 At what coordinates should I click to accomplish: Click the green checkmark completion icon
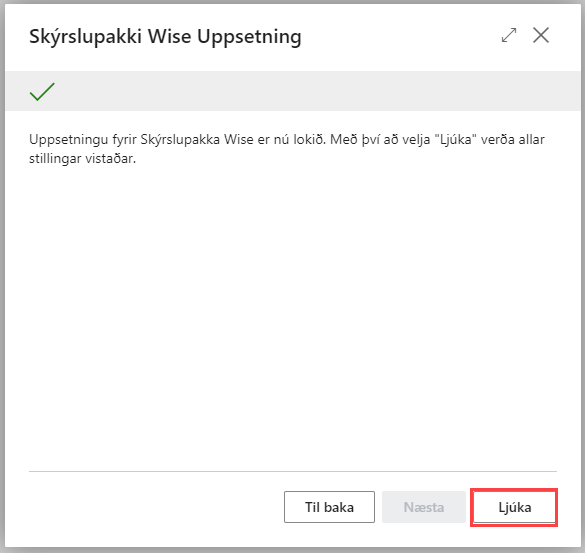point(42,92)
